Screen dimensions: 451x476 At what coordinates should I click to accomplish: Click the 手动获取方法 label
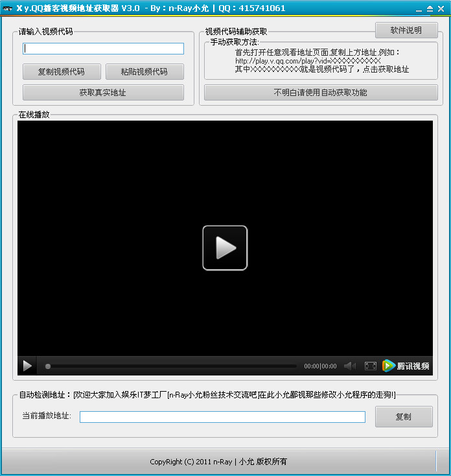click(x=235, y=42)
